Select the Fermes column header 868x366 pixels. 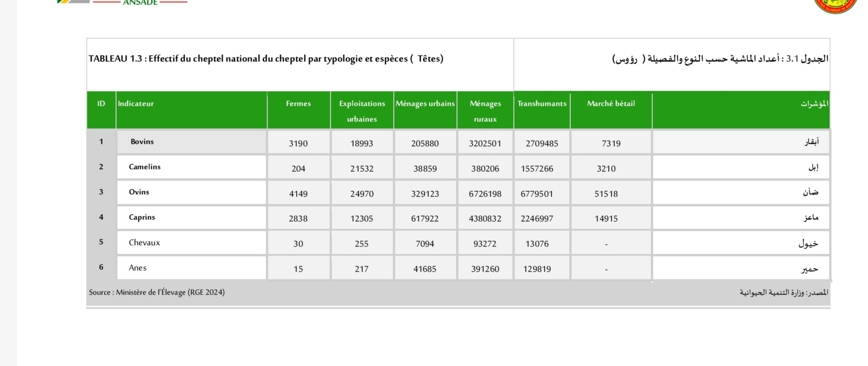pyautogui.click(x=298, y=110)
